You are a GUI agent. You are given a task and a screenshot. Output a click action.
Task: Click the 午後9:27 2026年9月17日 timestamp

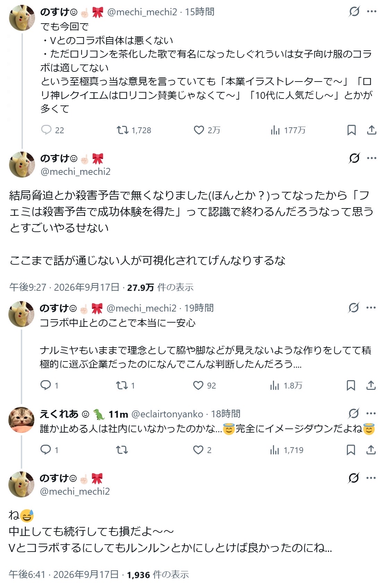(x=64, y=287)
